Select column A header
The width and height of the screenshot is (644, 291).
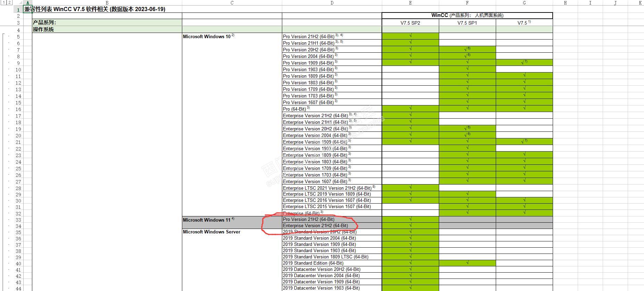coord(27,3)
